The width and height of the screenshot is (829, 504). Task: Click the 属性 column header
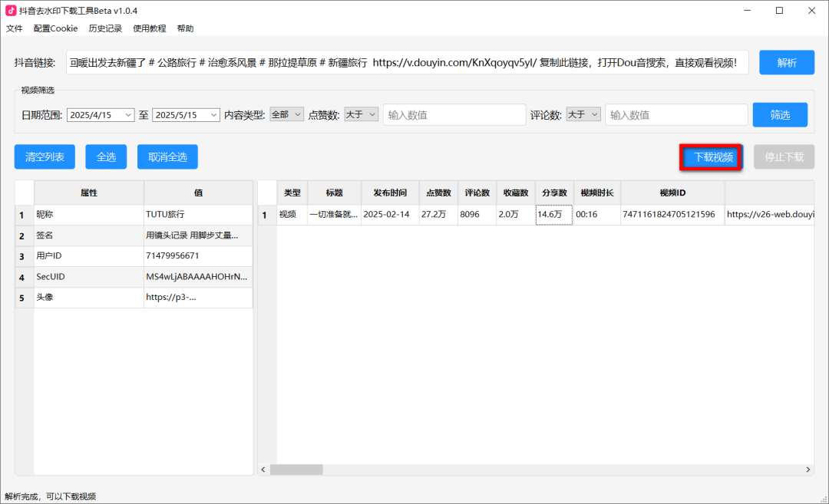(89, 193)
